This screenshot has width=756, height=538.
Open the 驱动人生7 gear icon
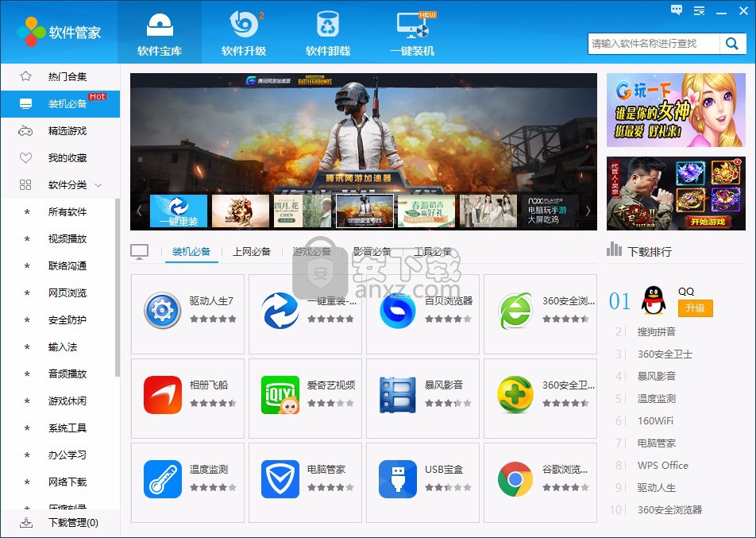click(x=163, y=310)
